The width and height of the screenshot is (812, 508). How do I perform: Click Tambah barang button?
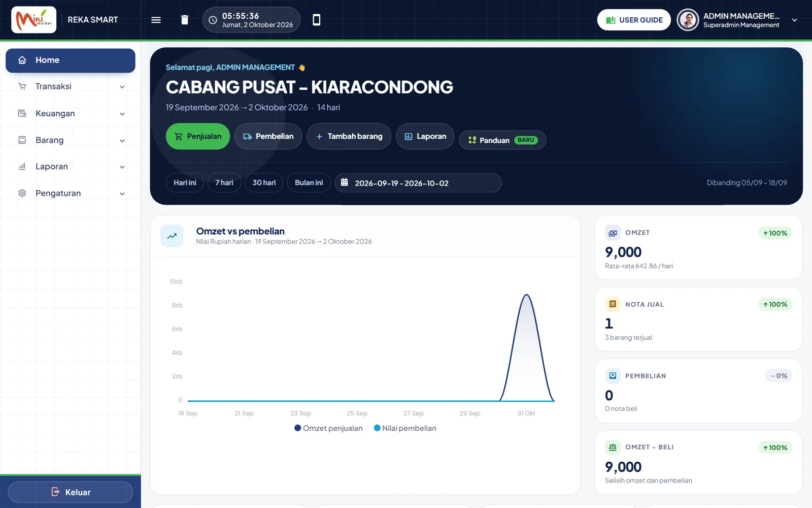[x=349, y=136]
